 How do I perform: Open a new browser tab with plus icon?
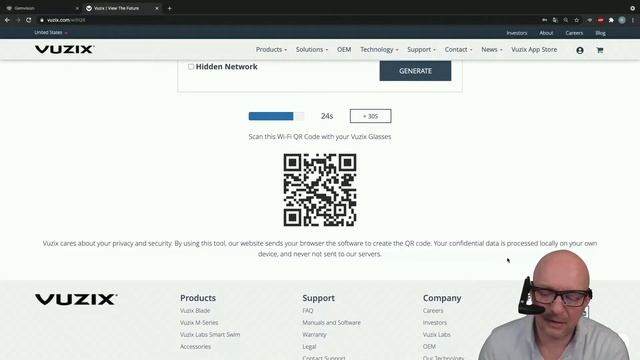(169, 8)
